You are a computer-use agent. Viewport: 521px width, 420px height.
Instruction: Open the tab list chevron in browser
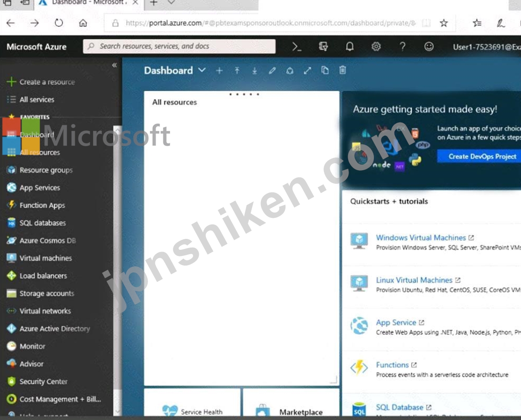click(171, 3)
